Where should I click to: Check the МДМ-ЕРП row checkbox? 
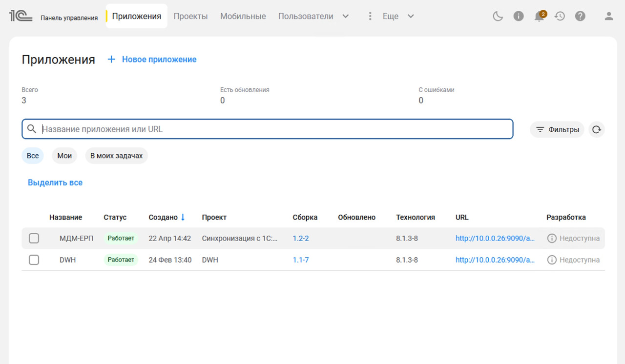click(34, 239)
